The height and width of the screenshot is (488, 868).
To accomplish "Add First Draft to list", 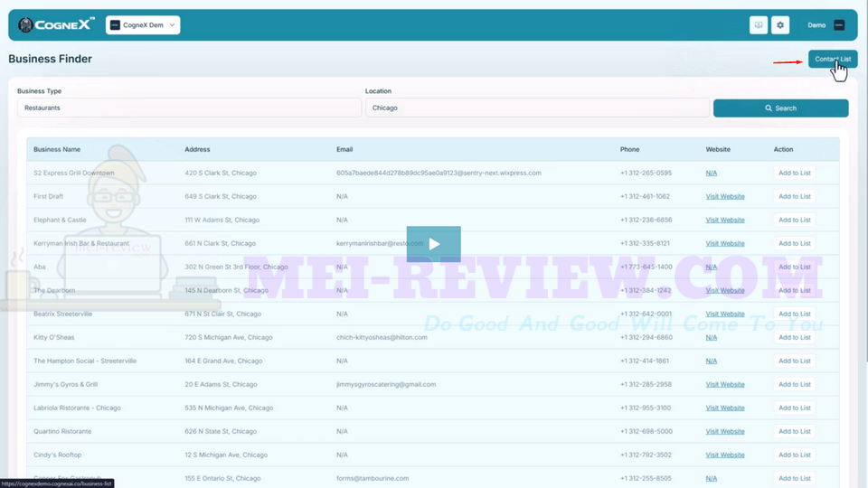I will click(795, 196).
